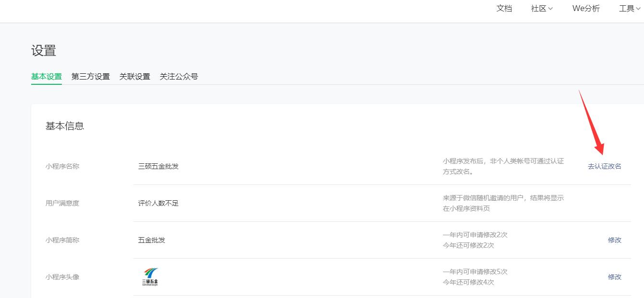Expand the 社区 dropdown chevron
This screenshot has width=644, height=298.
click(550, 9)
